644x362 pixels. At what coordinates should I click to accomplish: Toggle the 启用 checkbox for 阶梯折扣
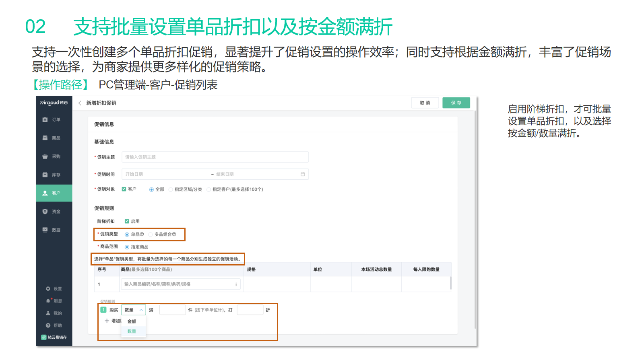(127, 221)
